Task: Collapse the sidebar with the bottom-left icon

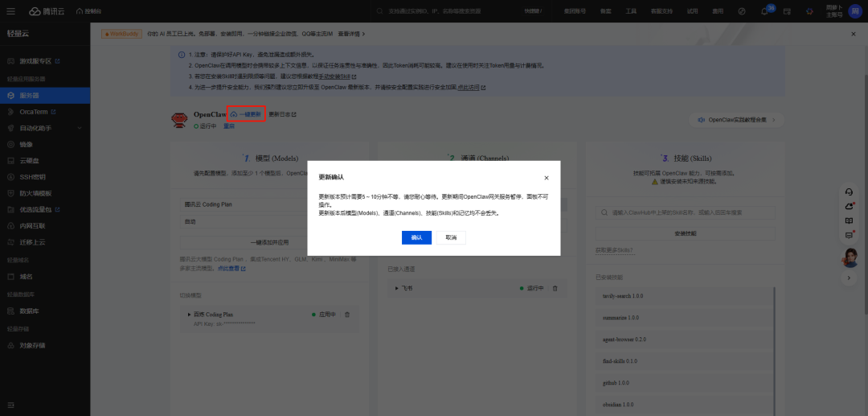Action: 11,405
